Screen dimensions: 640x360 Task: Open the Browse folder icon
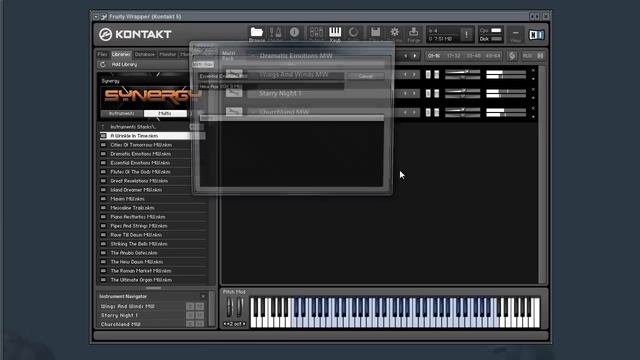[x=256, y=33]
